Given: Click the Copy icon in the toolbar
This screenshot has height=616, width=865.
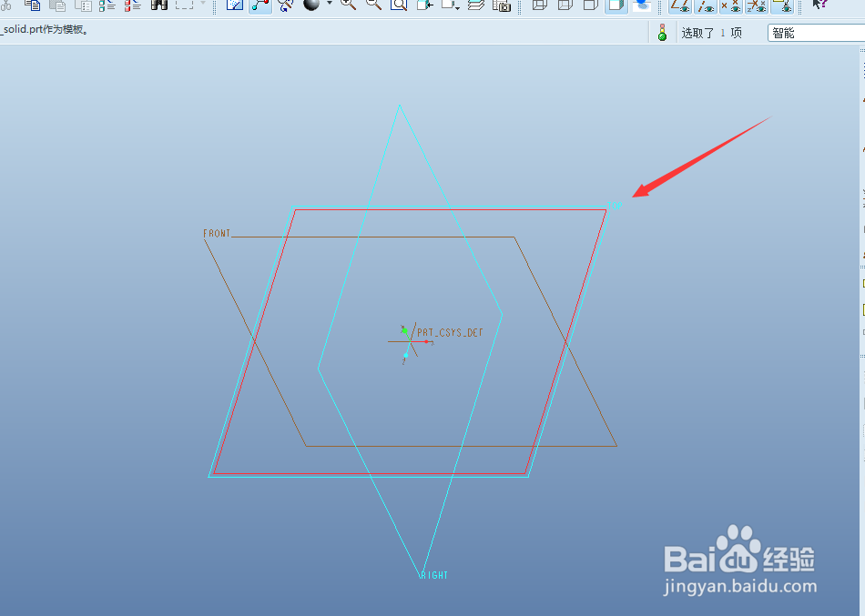Looking at the screenshot, I should click(x=33, y=5).
